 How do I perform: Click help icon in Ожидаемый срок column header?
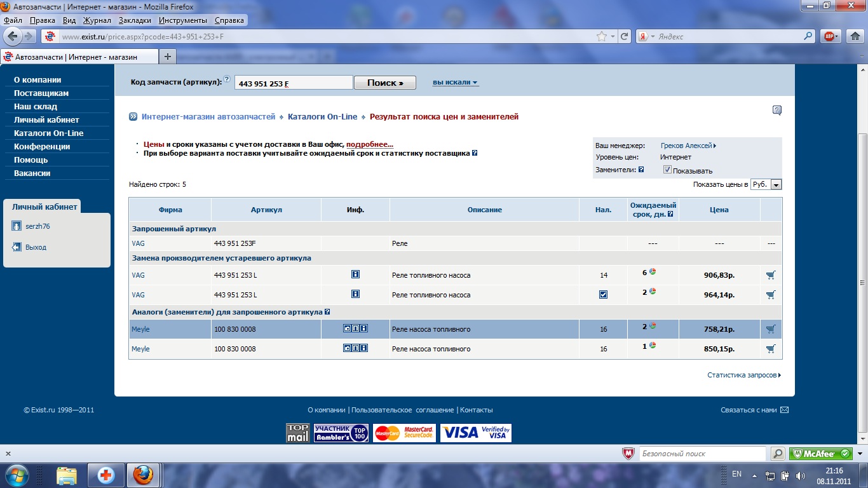tap(670, 214)
